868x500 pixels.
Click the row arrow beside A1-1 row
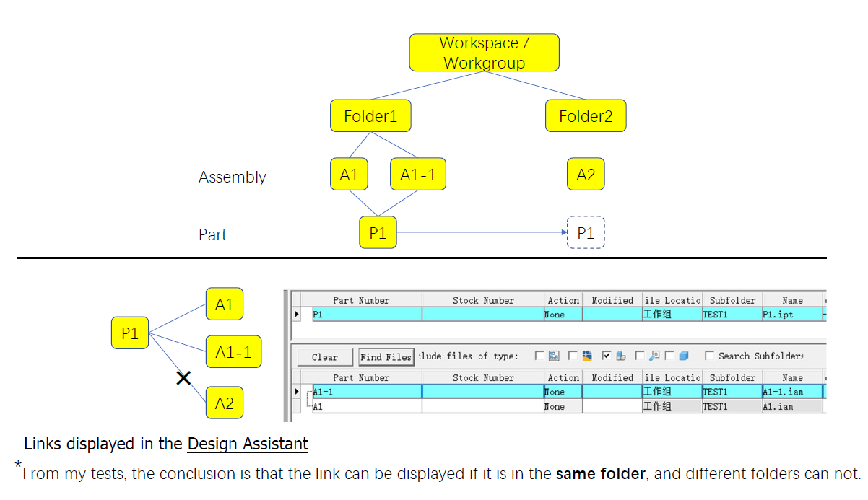click(x=297, y=392)
